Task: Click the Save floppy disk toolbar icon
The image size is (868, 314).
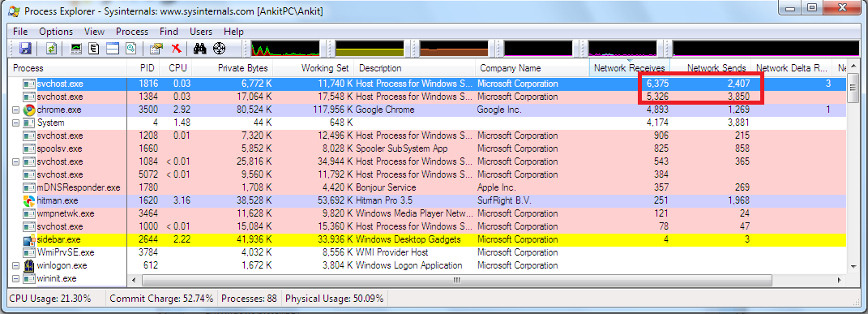Action: click(25, 49)
